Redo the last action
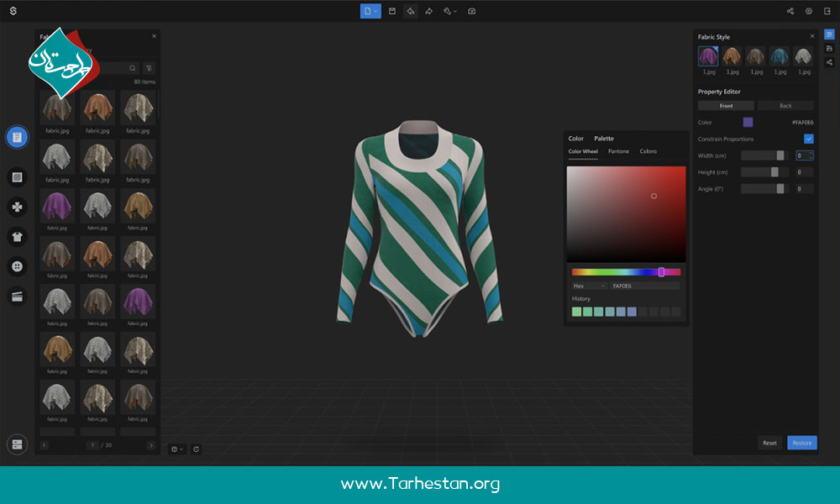 (x=428, y=11)
